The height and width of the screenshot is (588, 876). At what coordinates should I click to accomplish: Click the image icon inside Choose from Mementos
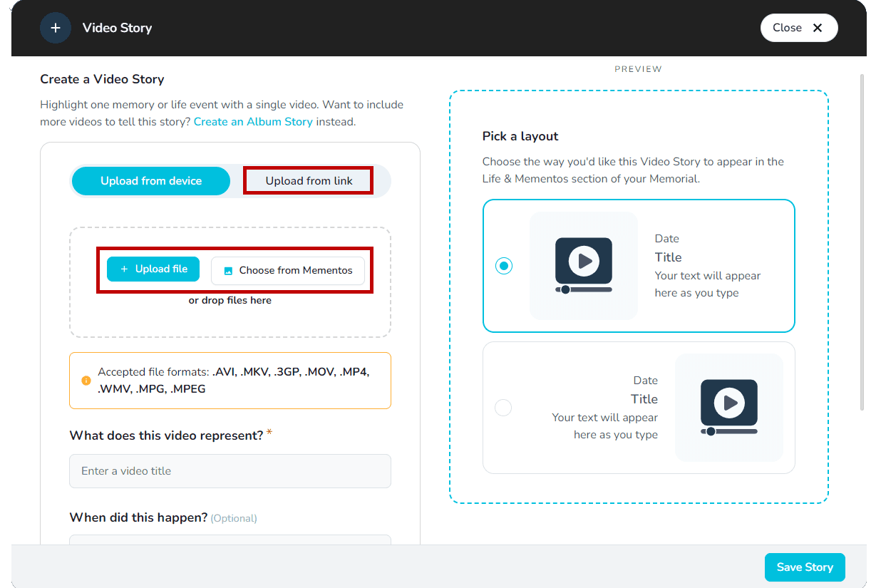point(229,271)
